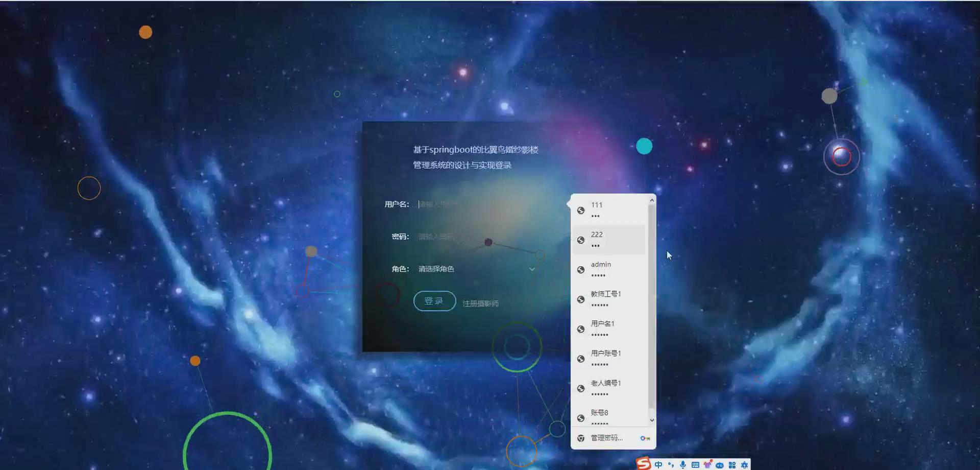
Task: Click the chevron on the role selector
Action: point(532,268)
